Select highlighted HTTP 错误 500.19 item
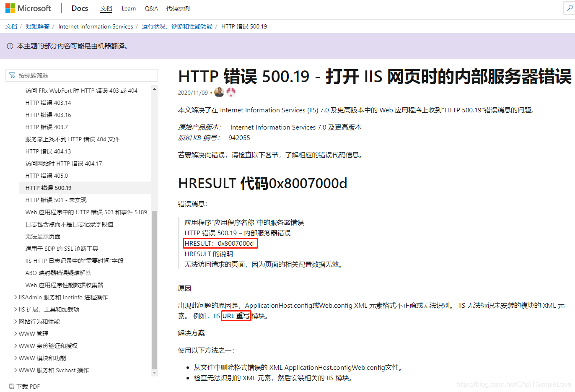Image resolution: width=575 pixels, height=392 pixels. 85,188
